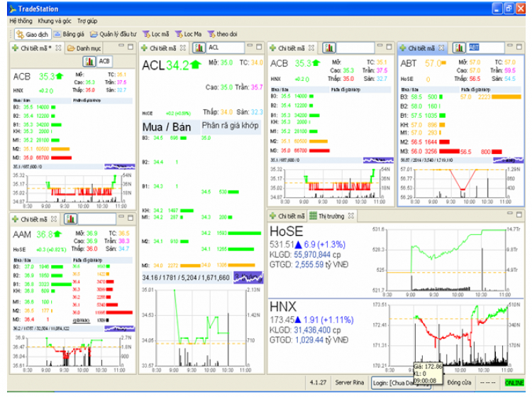532x397 pixels.
Task: Click HNX volume KLGD: 31,436,400 cp
Action: tap(305, 330)
